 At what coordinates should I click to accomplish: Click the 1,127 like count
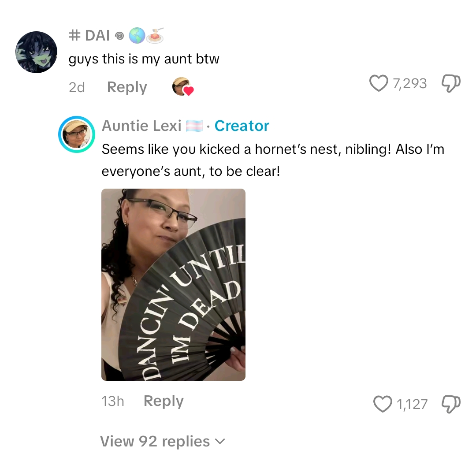412,404
